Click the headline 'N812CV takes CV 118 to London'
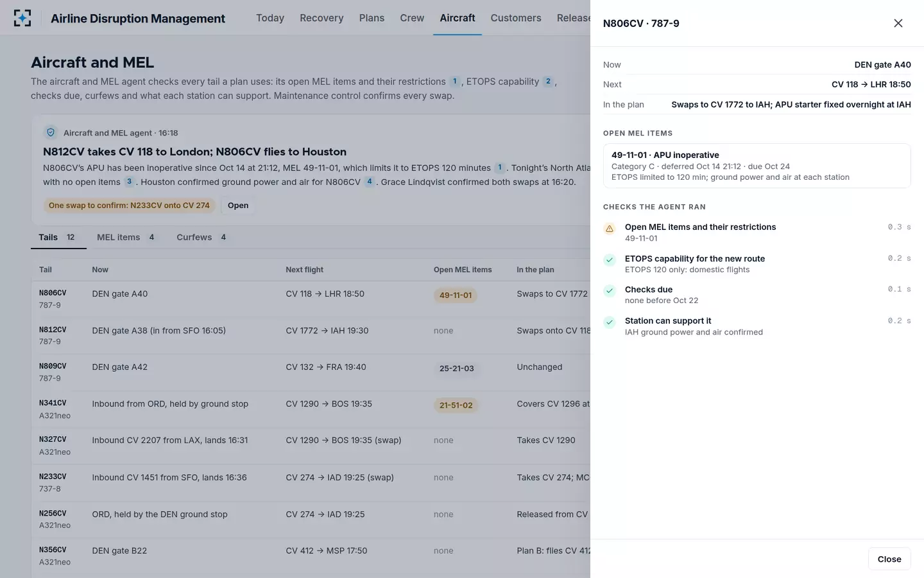Screen dimensions: 924x578 pos(194,152)
